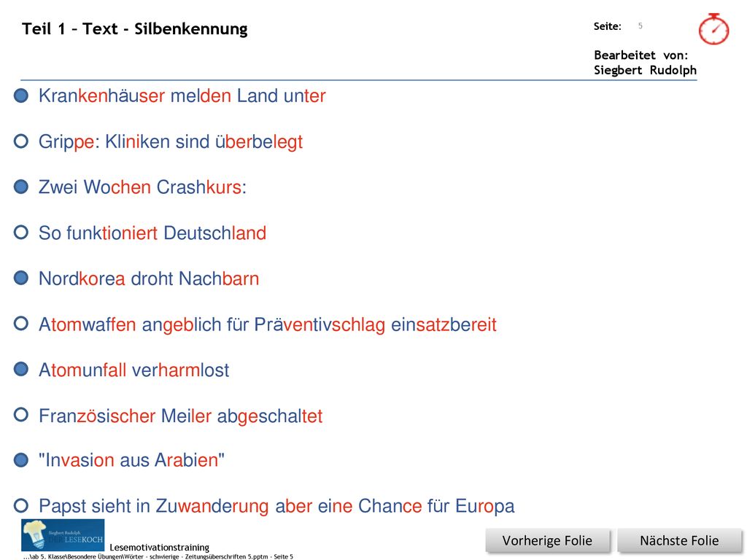Viewport: 747px width, 560px height.
Task: Click bullet next to Zwei Wochen Crashkurs
Action: [21, 187]
